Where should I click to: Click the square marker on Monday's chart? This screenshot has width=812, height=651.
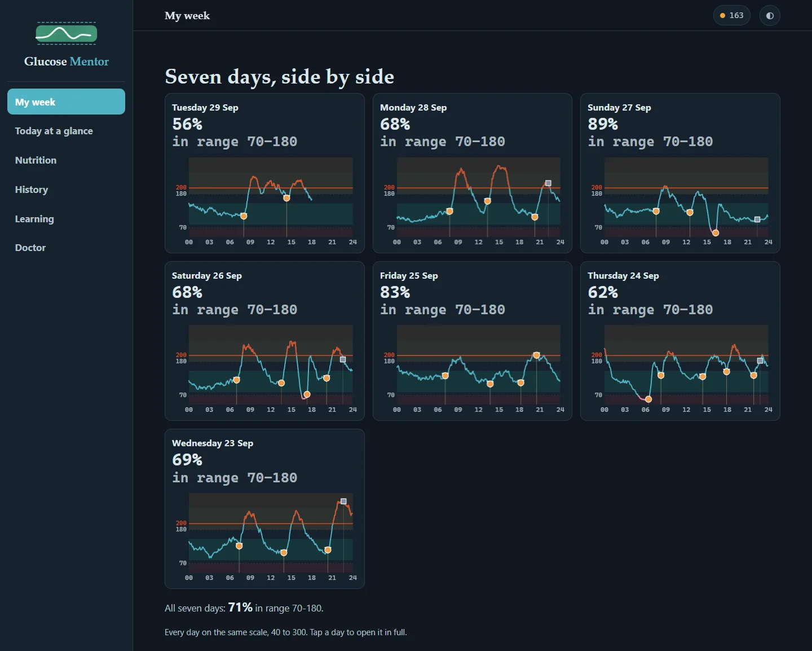tap(548, 183)
